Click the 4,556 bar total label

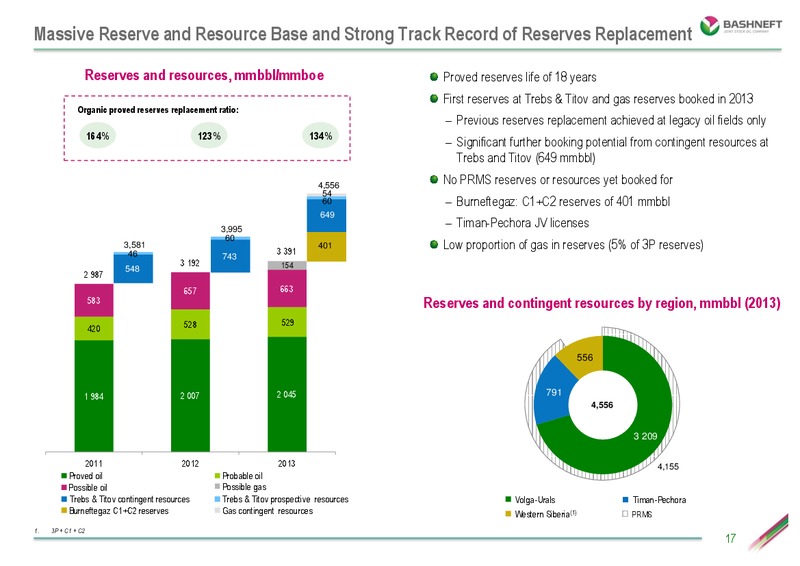click(329, 185)
